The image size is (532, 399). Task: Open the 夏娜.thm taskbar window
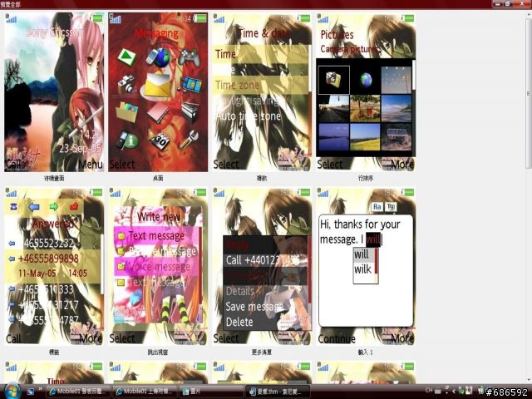pos(278,392)
